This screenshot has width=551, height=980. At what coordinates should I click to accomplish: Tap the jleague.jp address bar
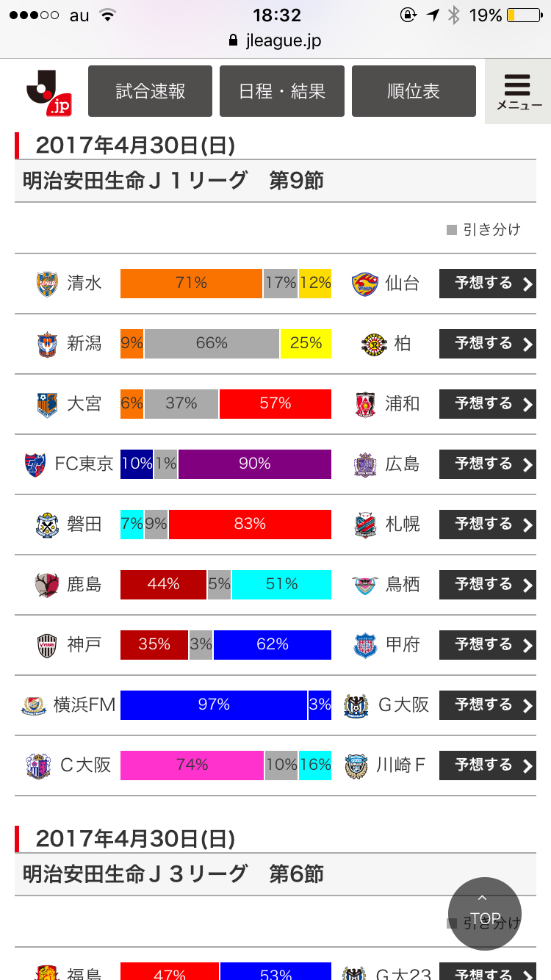275,41
